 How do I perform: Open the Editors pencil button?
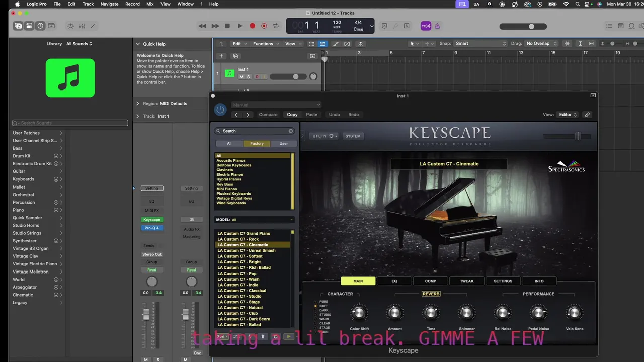(x=93, y=26)
